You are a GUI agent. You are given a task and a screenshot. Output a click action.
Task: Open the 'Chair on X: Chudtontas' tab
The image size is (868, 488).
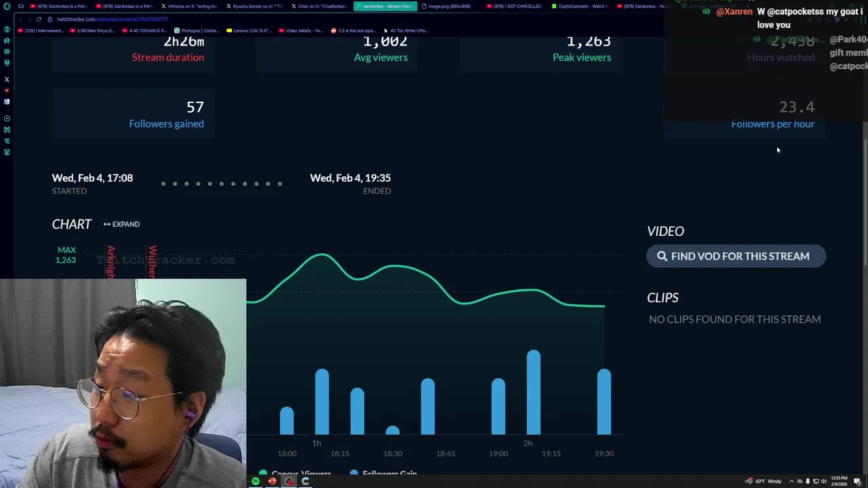[320, 6]
